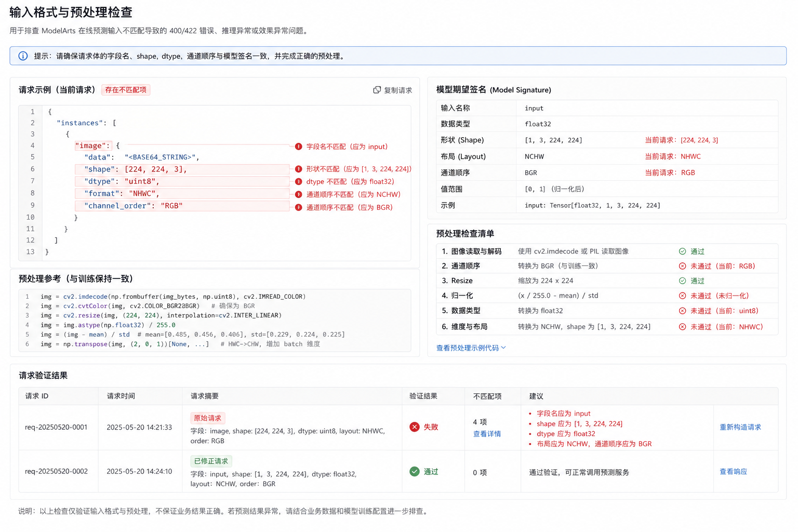Click the "image" key in JSON line 4

(93, 146)
